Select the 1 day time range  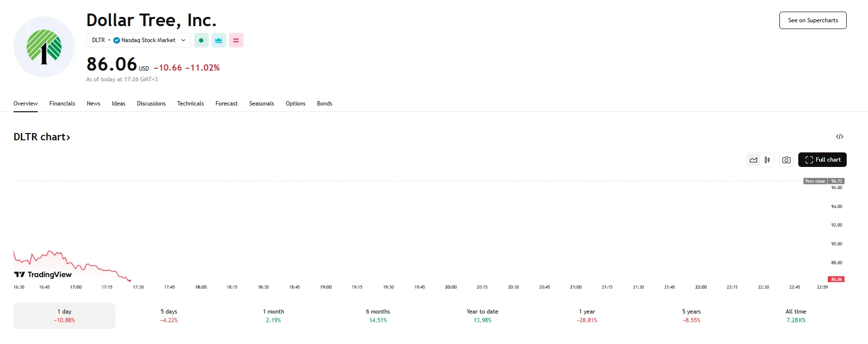[x=64, y=315]
